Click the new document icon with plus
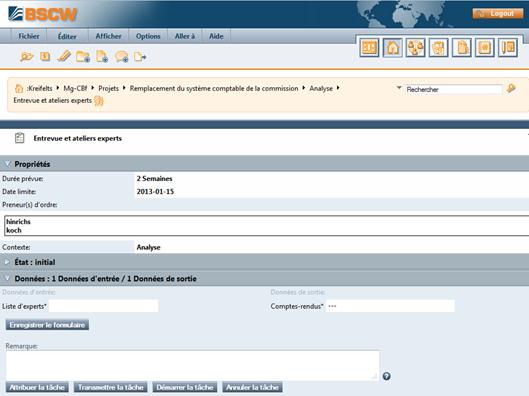 (102, 56)
